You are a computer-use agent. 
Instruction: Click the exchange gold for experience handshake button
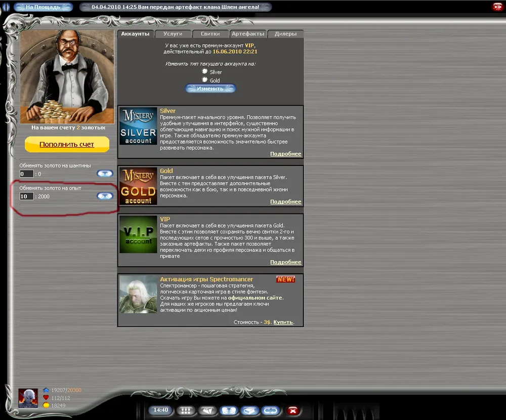coord(105,196)
